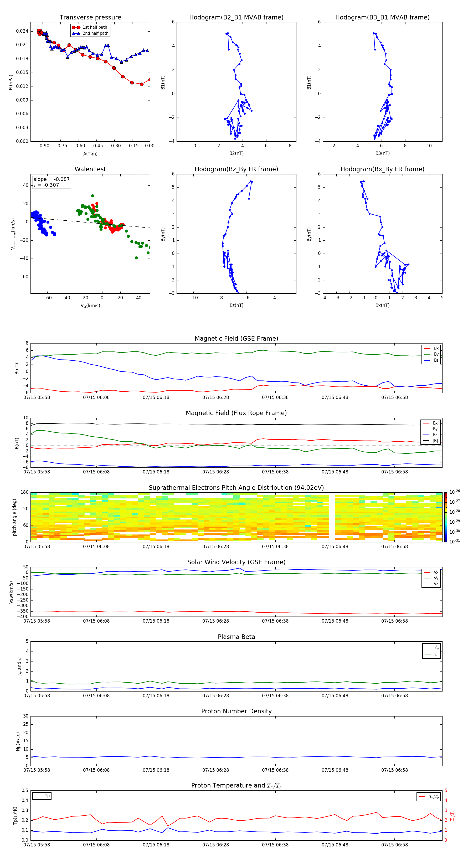Select the 'r = -0.307' annotation text
Viewport: 473px width, 868px height.
(x=47, y=185)
